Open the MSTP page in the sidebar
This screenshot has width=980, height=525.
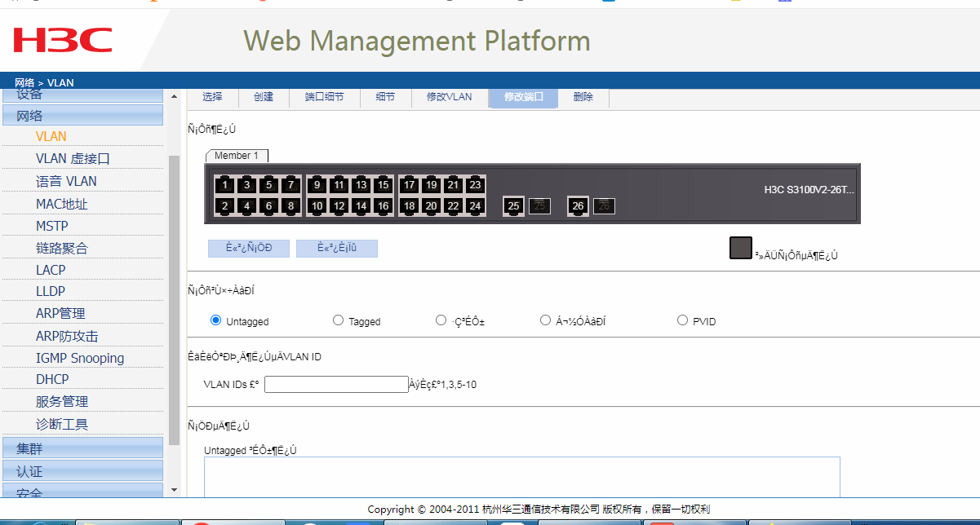pyautogui.click(x=52, y=226)
